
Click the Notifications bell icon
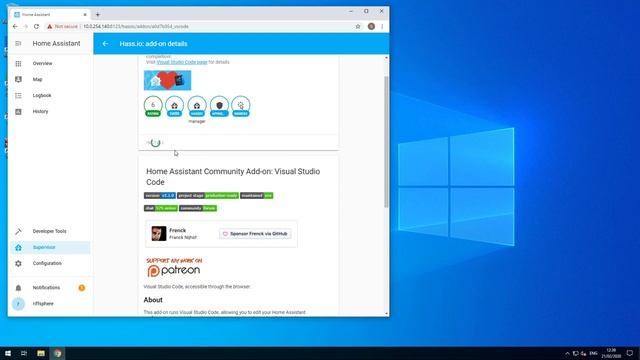[x=18, y=288]
